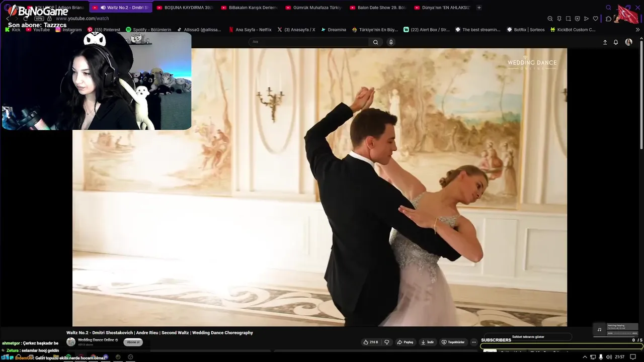
Task: Click Sohbet tekrarını göster button
Action: point(528,337)
